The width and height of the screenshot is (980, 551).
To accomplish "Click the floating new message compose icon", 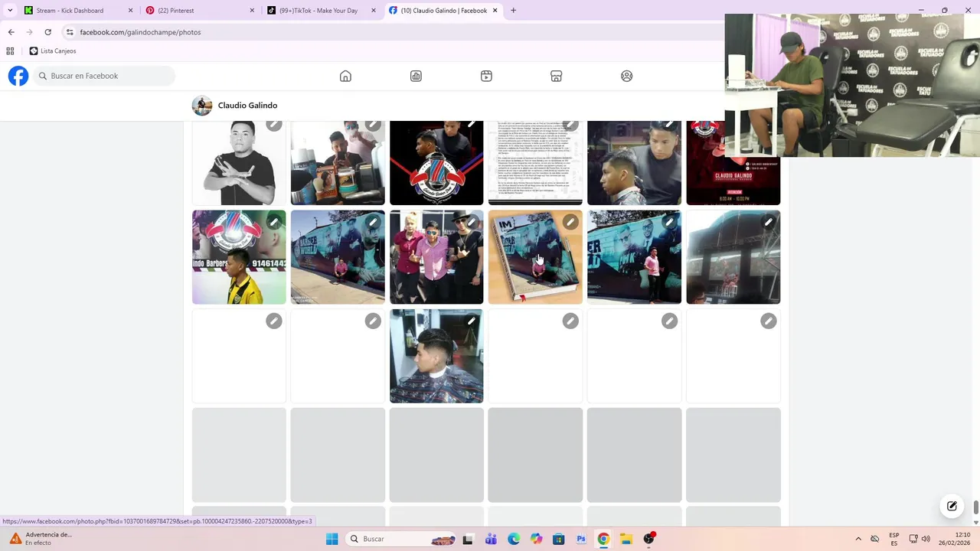I will [952, 506].
